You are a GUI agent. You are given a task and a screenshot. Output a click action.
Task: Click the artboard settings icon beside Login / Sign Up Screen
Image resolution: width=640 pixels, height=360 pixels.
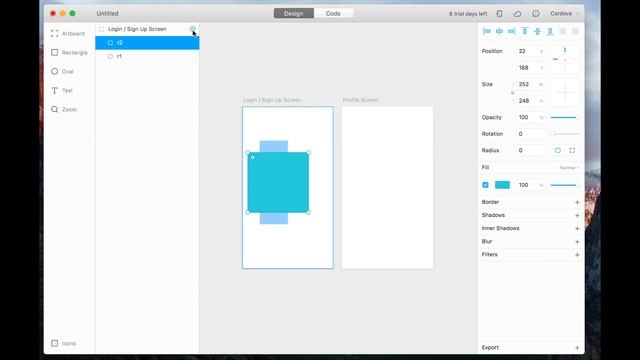coord(193,29)
